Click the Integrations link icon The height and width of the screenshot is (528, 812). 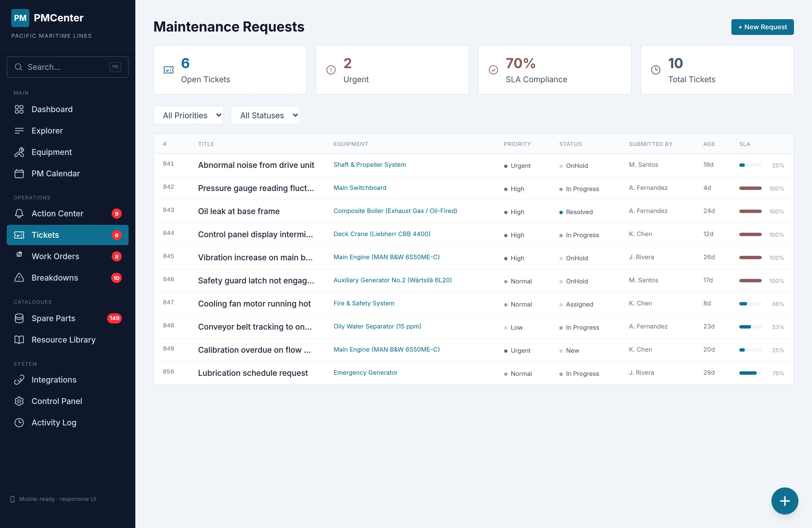[19, 380]
